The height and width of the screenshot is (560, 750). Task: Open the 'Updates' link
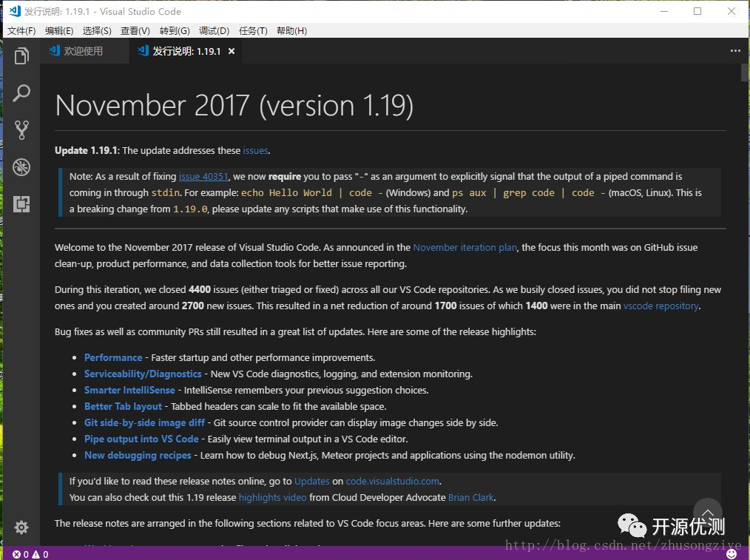pos(312,481)
